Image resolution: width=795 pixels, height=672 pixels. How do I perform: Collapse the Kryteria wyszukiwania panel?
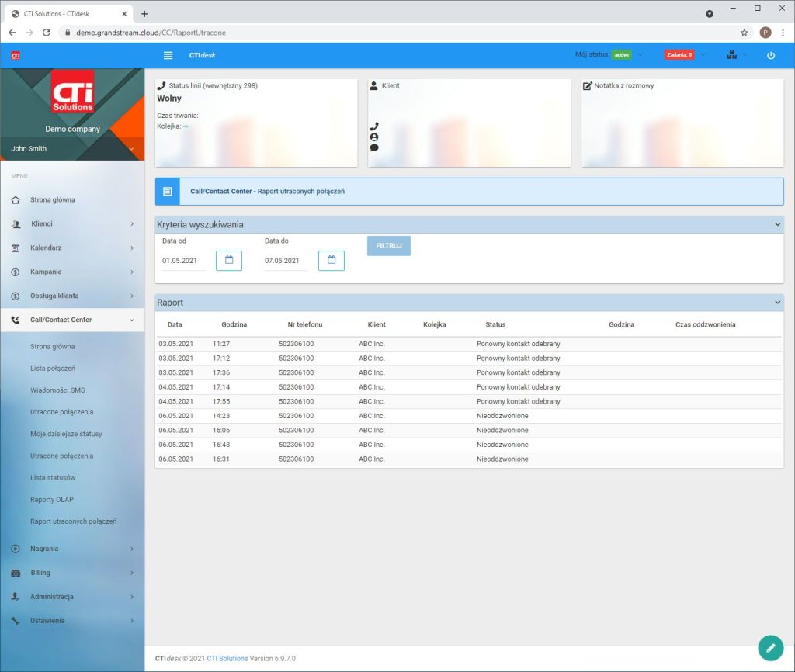tap(778, 225)
